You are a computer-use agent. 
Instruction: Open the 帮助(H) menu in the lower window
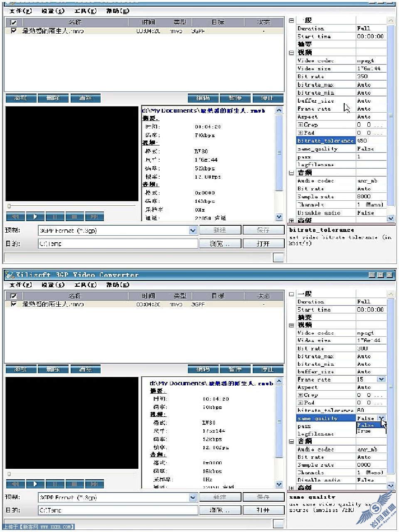pyautogui.click(x=118, y=285)
